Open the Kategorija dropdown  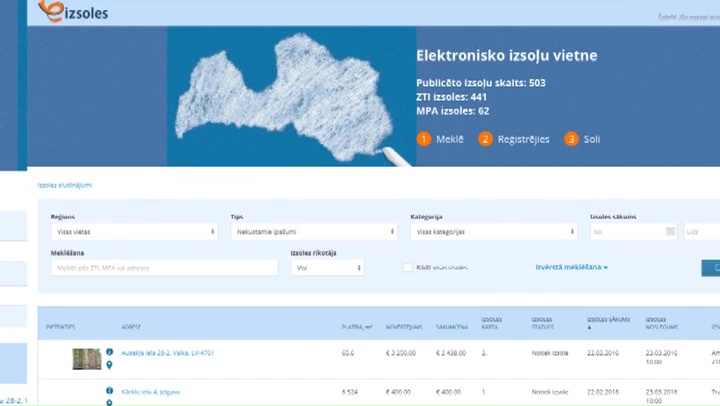pyautogui.click(x=494, y=231)
